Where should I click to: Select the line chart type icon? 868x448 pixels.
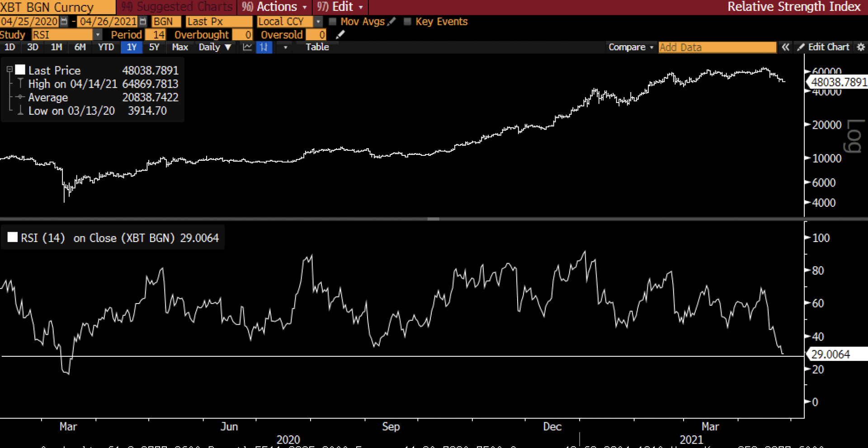(x=247, y=47)
